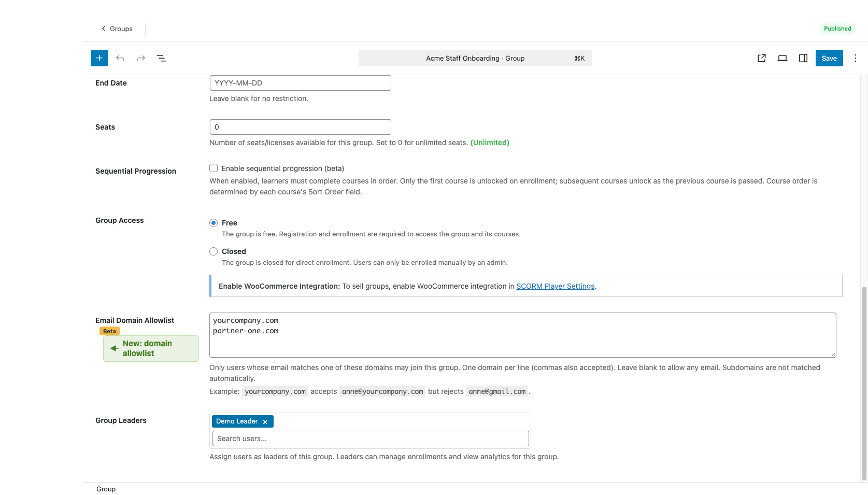Navigate back to the Groups list
The image size is (868, 495).
coord(117,29)
